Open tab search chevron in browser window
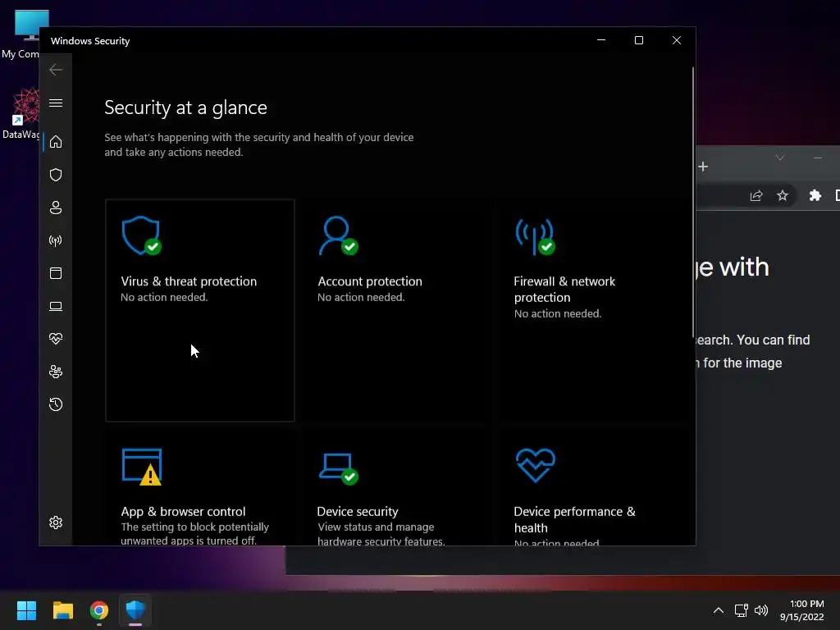This screenshot has height=630, width=840. (780, 157)
